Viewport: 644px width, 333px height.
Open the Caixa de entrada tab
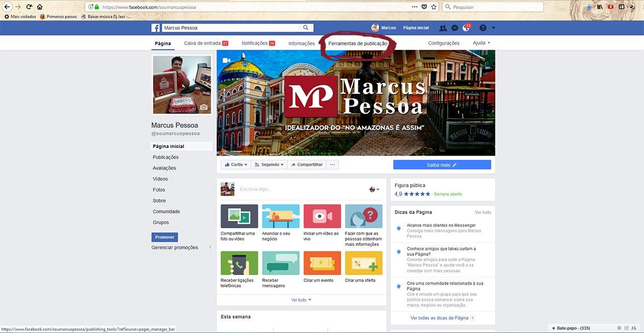(x=206, y=43)
